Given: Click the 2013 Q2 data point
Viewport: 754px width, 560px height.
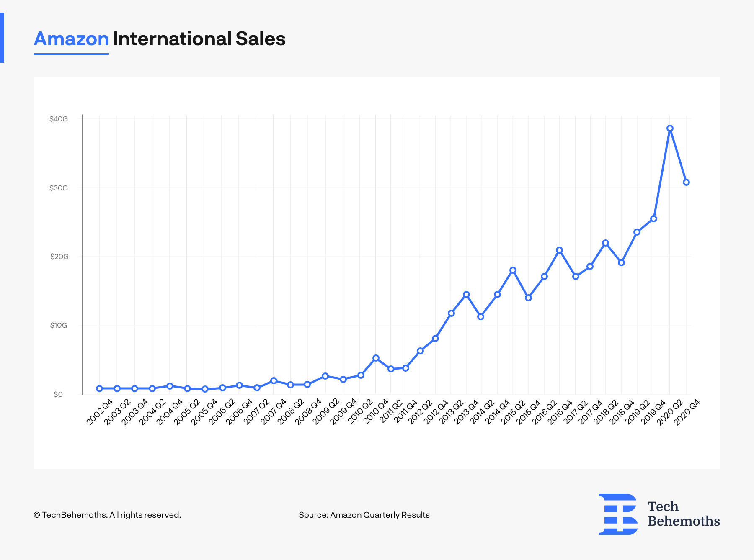Looking at the screenshot, I should click(x=451, y=313).
